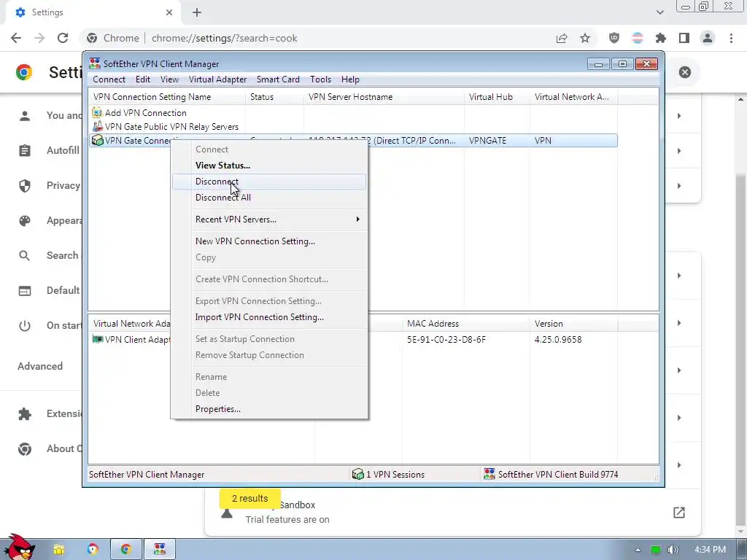The image size is (747, 560).
Task: Click Chrome back arrow button
Action: pyautogui.click(x=16, y=38)
